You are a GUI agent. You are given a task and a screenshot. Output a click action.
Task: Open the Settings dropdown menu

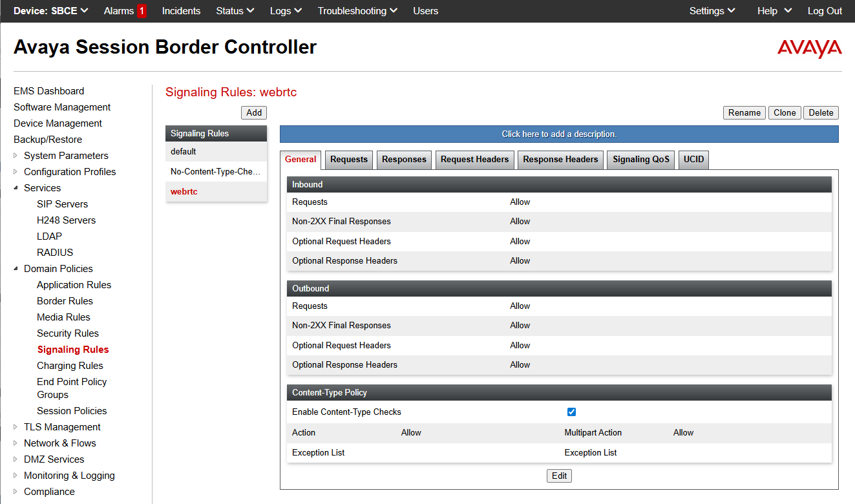click(x=712, y=11)
